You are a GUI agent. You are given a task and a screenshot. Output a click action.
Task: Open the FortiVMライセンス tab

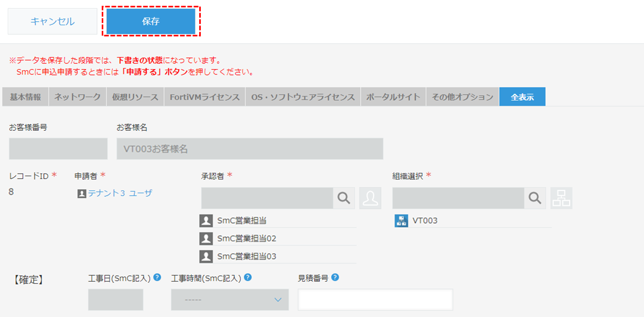(204, 97)
